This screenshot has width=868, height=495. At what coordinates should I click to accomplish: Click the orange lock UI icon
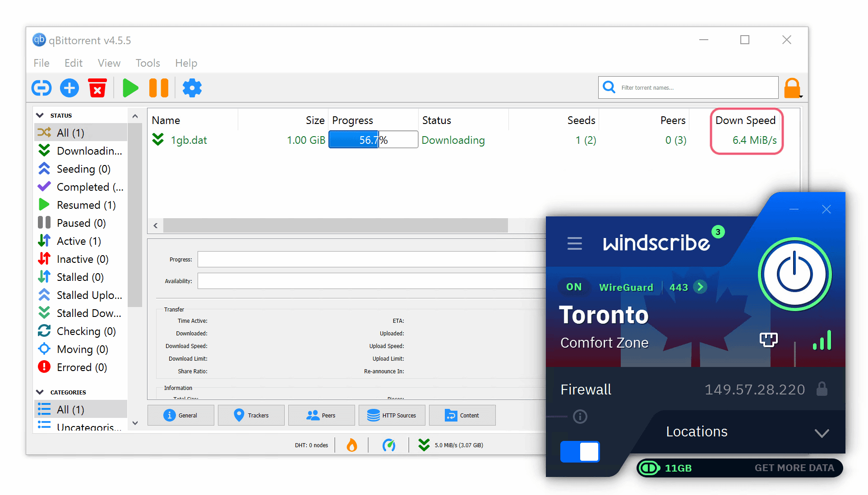[792, 88]
